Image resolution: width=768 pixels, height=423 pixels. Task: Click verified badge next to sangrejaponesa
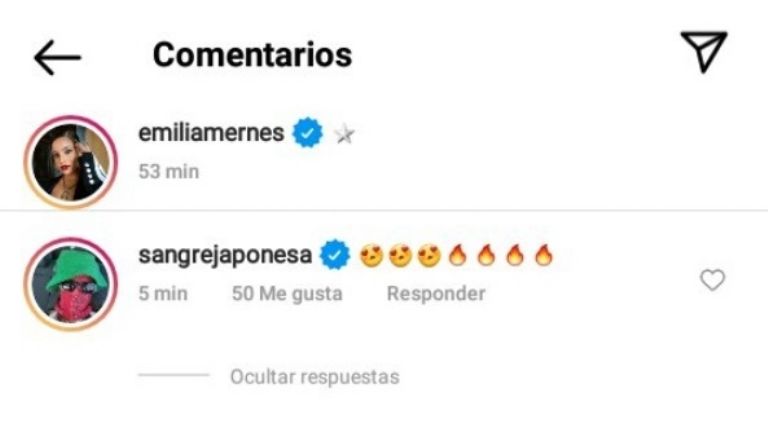pos(335,255)
